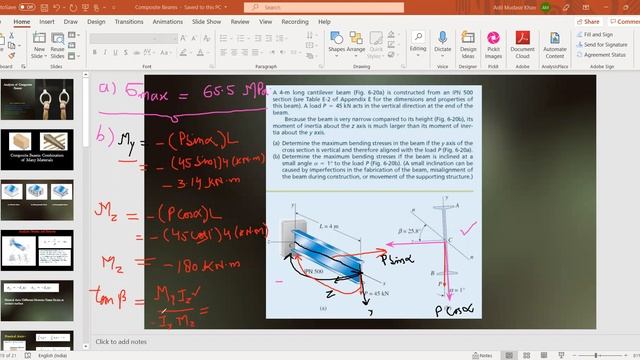
Task: Toggle Bold formatting
Action: (95, 53)
